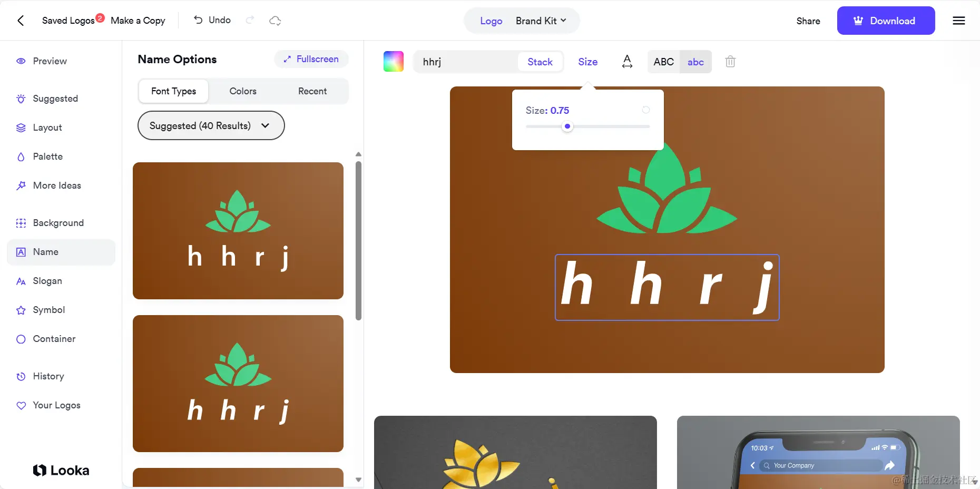Click Make a Copy
This screenshot has height=489, width=980.
[138, 21]
